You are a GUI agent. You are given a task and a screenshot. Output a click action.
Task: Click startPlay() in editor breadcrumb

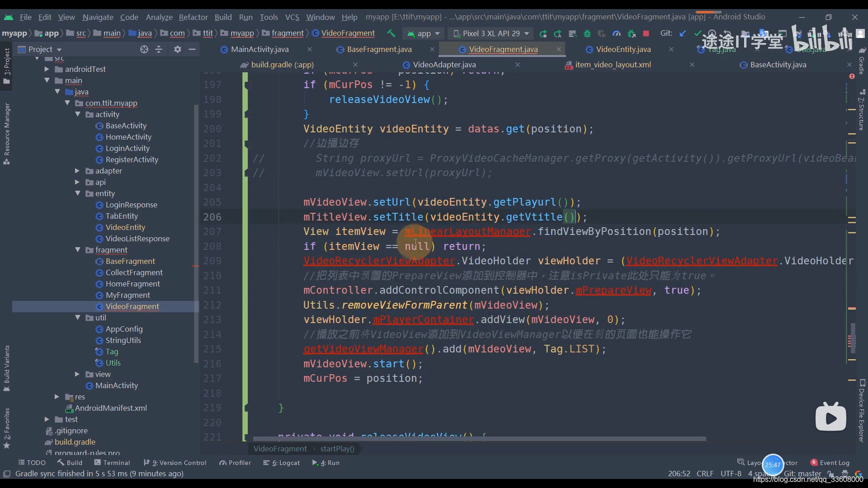337,449
